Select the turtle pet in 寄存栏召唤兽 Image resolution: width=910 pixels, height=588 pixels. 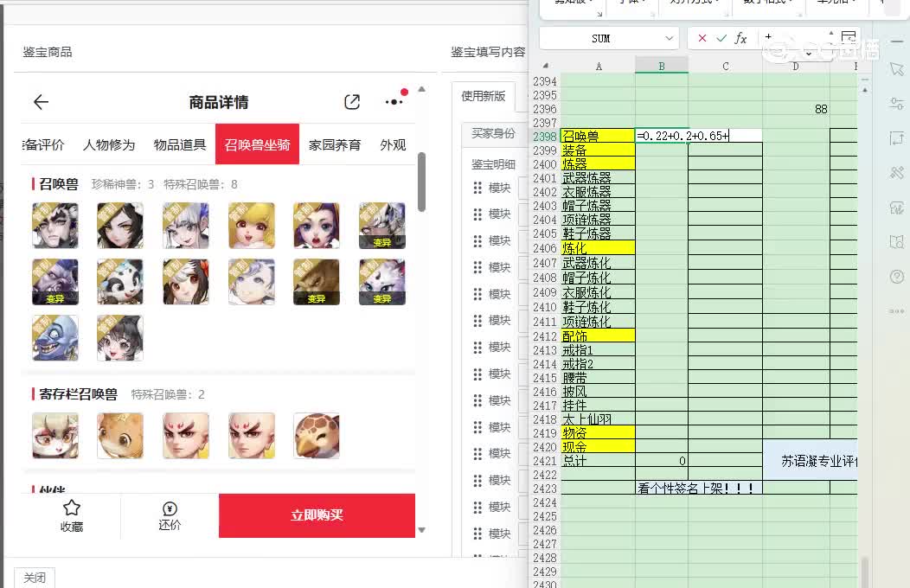coord(317,436)
